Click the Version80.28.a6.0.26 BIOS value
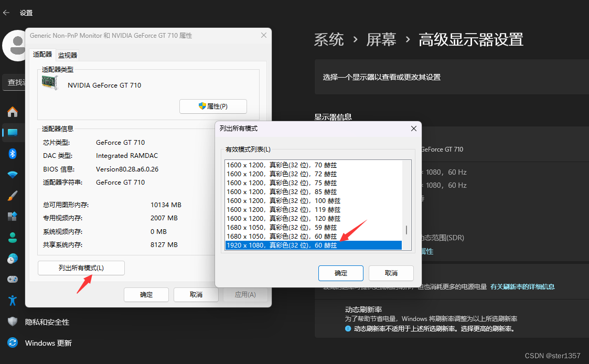589x364 pixels. pos(127,169)
